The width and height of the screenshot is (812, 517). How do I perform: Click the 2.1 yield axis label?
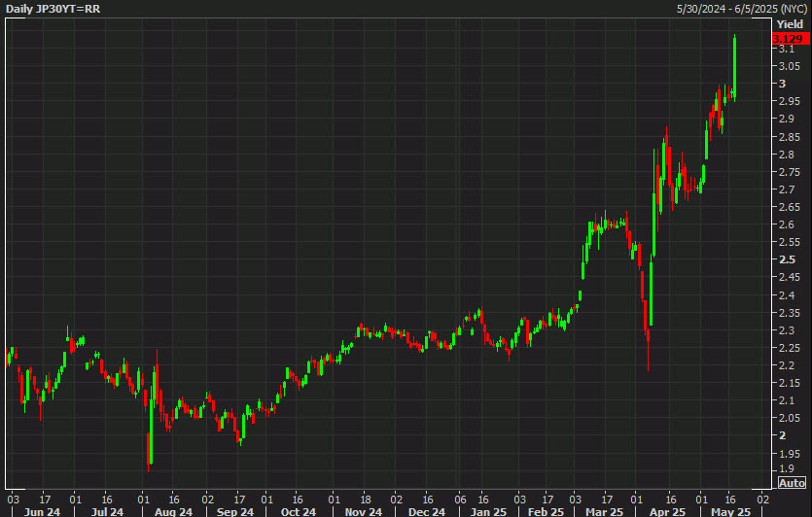(x=787, y=400)
